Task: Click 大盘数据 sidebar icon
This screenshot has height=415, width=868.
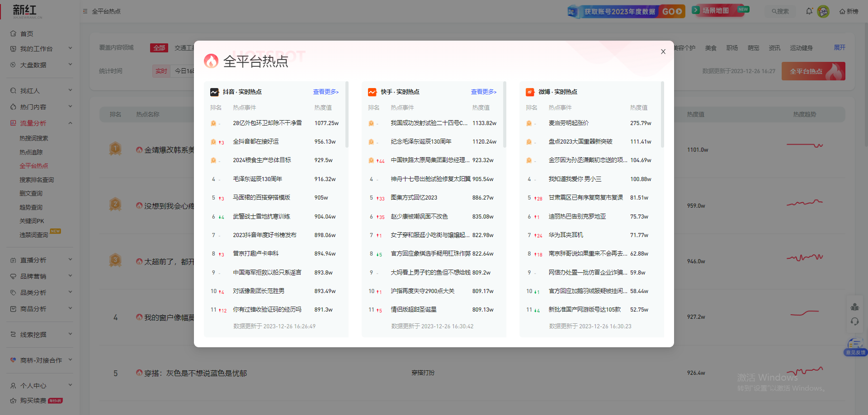Action: pyautogui.click(x=13, y=65)
